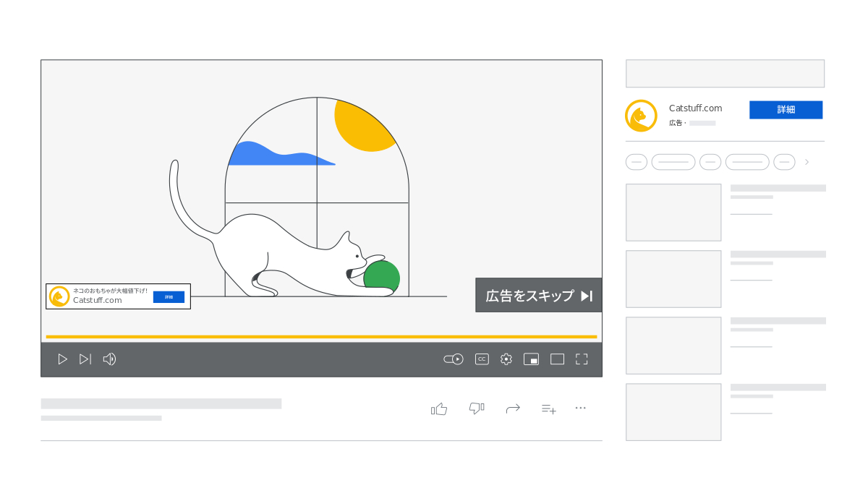Image resolution: width=868 pixels, height=488 pixels.
Task: Open Catstuff.com link in sidebar
Action: [x=695, y=108]
